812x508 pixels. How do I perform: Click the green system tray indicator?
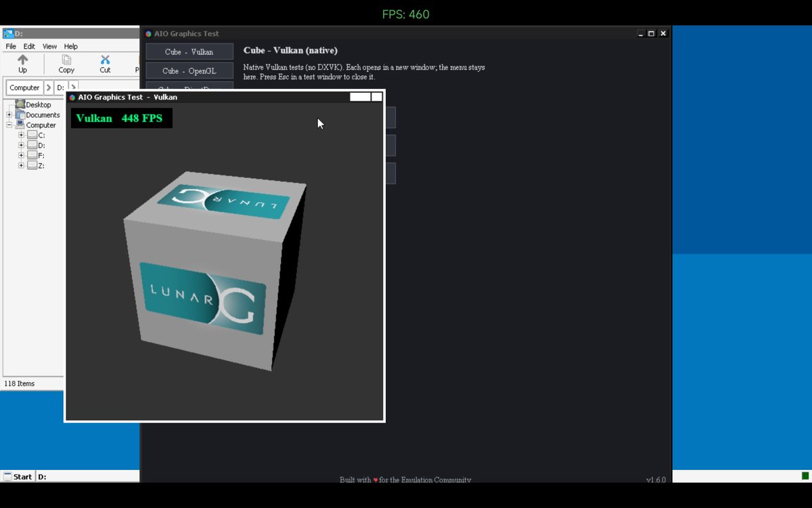tap(805, 476)
